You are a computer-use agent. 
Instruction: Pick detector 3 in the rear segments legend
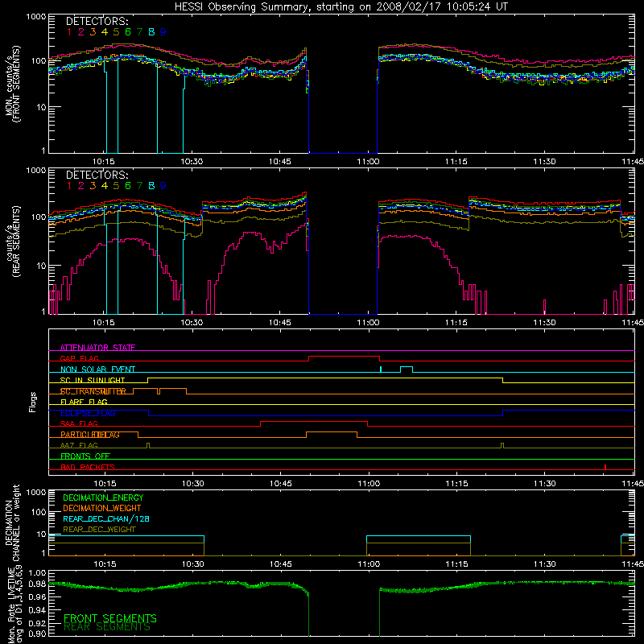coord(93,186)
